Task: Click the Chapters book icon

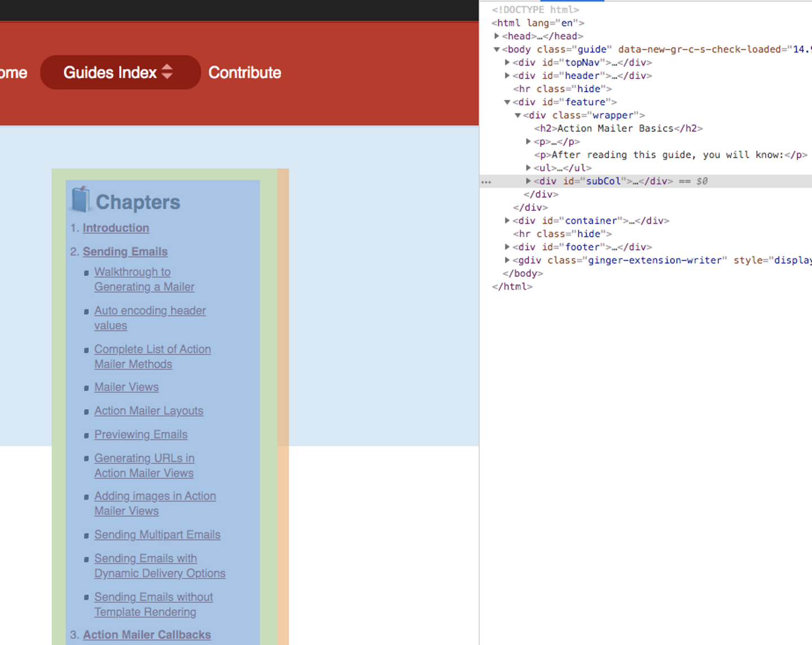Action: pos(81,199)
